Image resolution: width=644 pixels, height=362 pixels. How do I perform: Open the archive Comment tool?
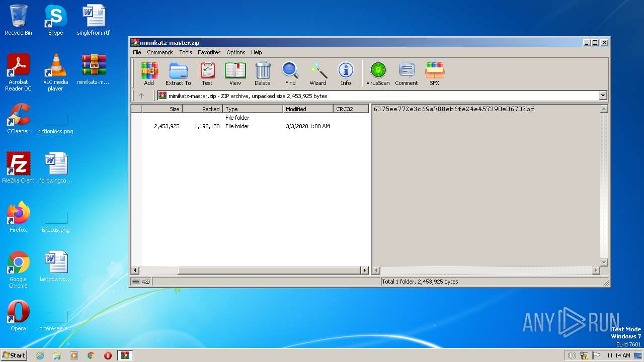coord(407,74)
